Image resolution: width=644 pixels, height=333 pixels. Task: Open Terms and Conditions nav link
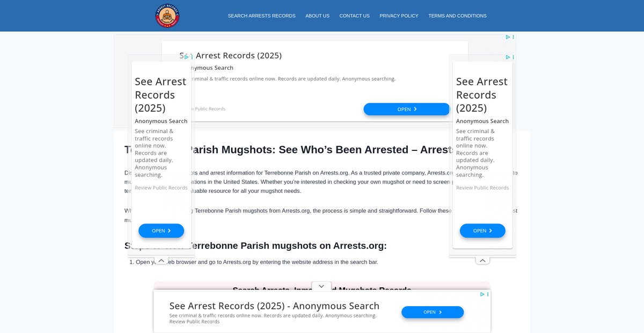click(x=457, y=16)
